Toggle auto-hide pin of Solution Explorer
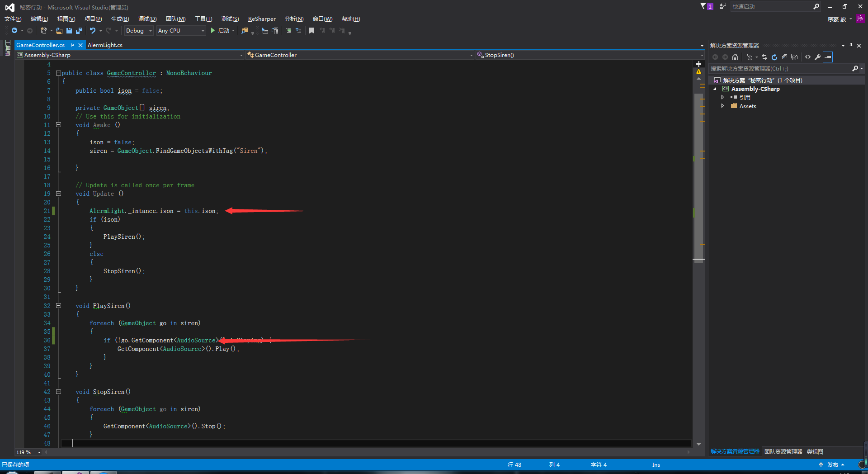The height and width of the screenshot is (474, 868). click(851, 46)
